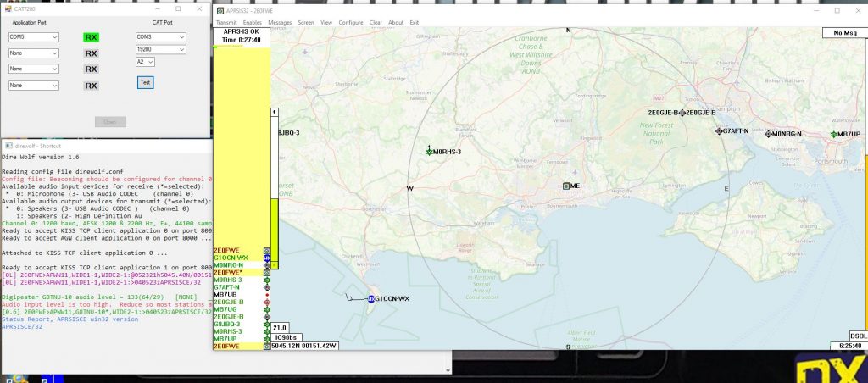Click the 2E0GJE-B diamond icon on the map
The image size is (868, 383).
(682, 113)
